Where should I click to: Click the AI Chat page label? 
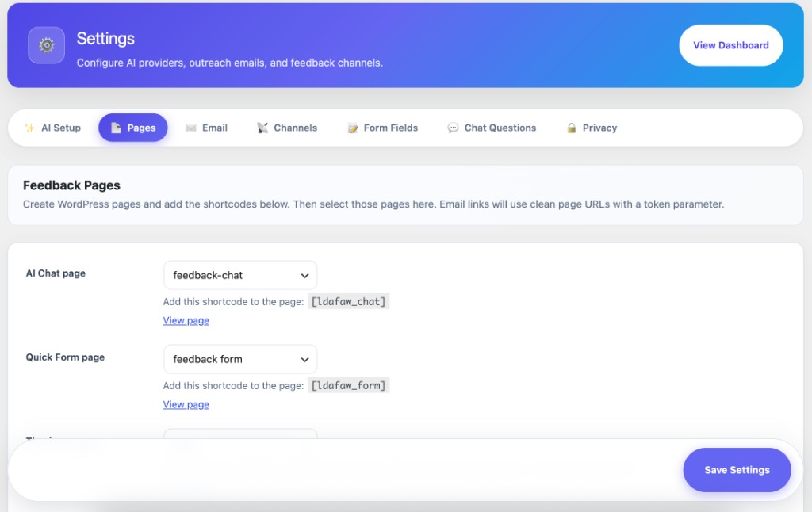[56, 273]
